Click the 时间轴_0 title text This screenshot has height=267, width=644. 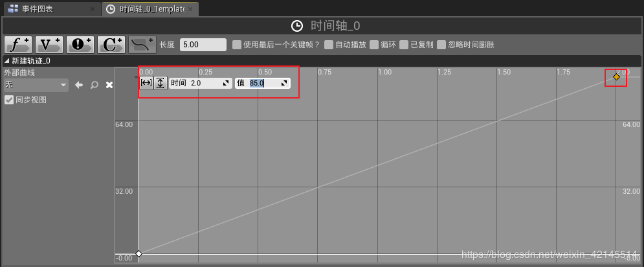[335, 26]
